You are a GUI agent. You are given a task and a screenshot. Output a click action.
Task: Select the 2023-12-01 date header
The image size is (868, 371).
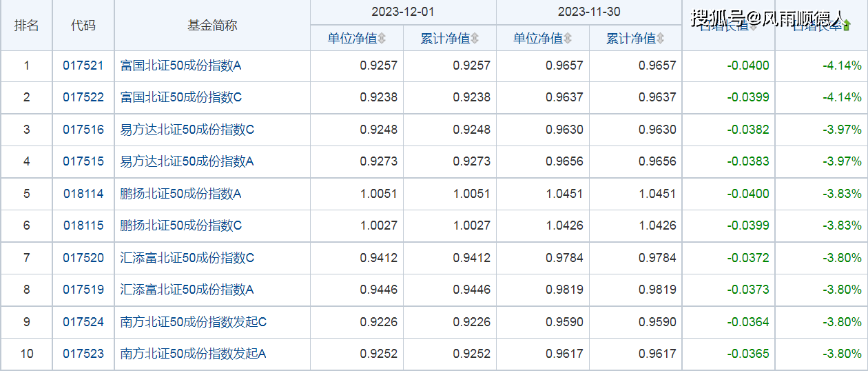403,12
